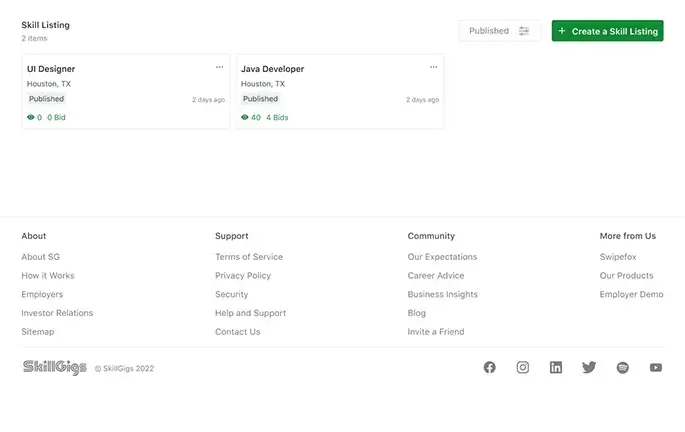Viewport: 685px width, 432px height.
Task: Open the UI Designer listing title
Action: 51,69
